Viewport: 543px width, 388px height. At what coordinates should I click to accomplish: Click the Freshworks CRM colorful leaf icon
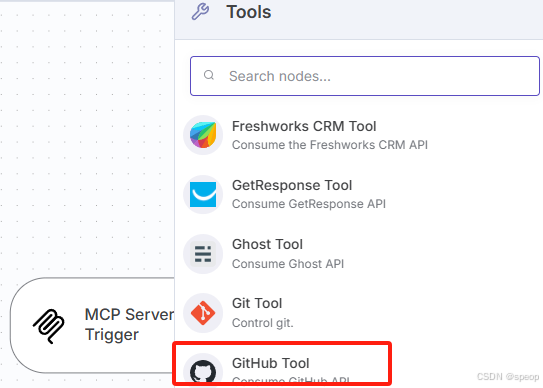pyautogui.click(x=203, y=135)
